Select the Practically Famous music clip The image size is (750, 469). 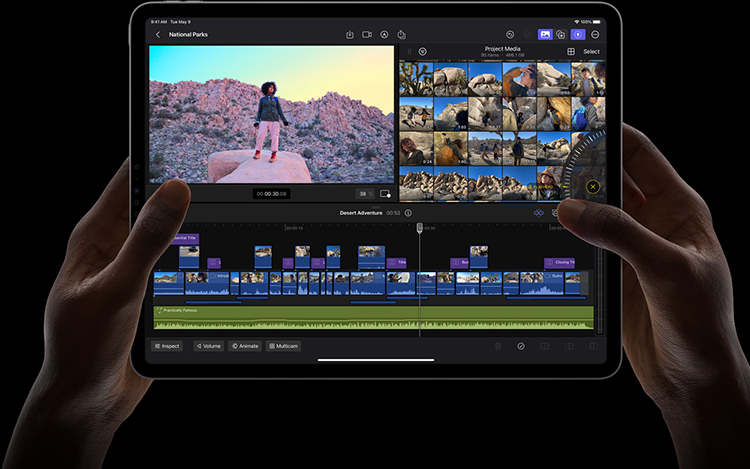coord(373,317)
